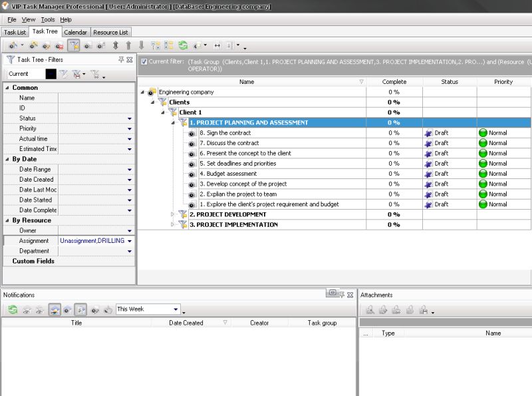
Task: Open the View menu
Action: point(29,19)
